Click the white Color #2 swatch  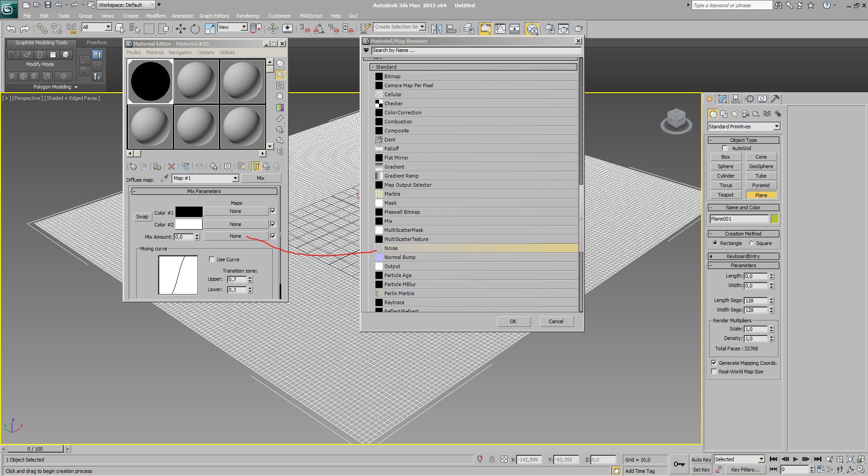coord(189,225)
